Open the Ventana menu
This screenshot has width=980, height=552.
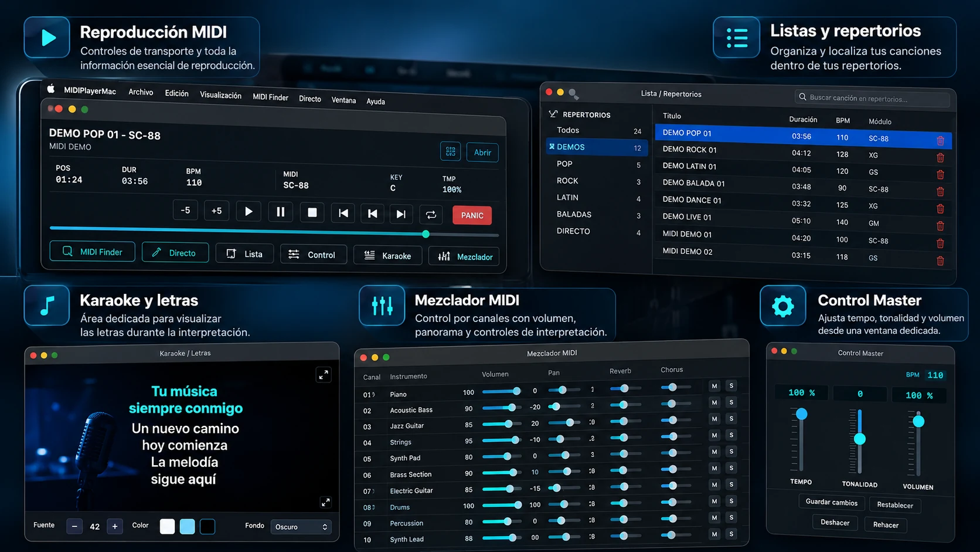click(343, 100)
